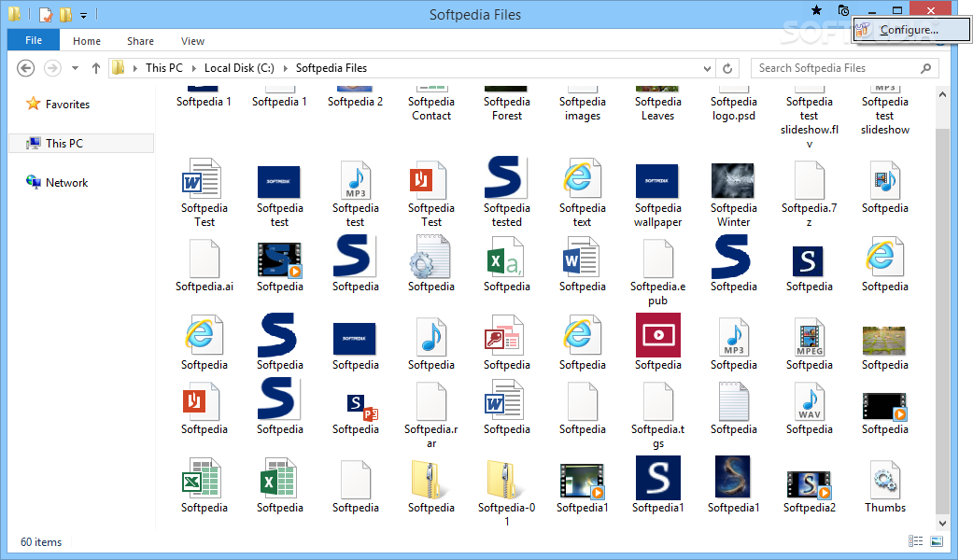Switch to large icons view in status bar
The height and width of the screenshot is (560, 973).
(937, 541)
